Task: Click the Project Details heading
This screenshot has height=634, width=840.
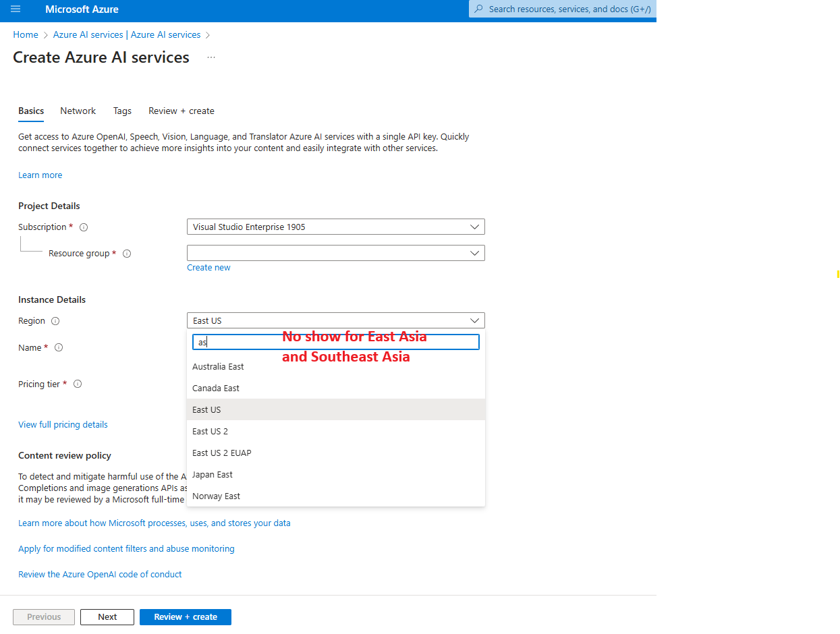Action: click(x=49, y=206)
